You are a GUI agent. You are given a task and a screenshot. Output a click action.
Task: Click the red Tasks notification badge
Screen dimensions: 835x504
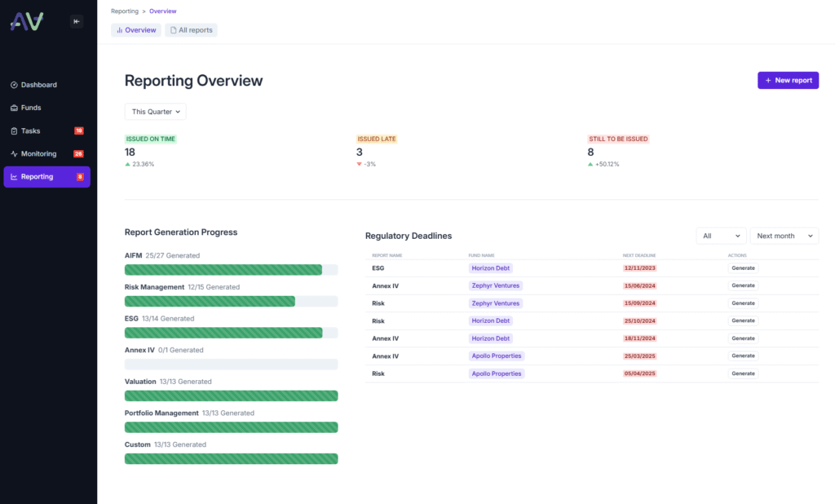click(78, 130)
